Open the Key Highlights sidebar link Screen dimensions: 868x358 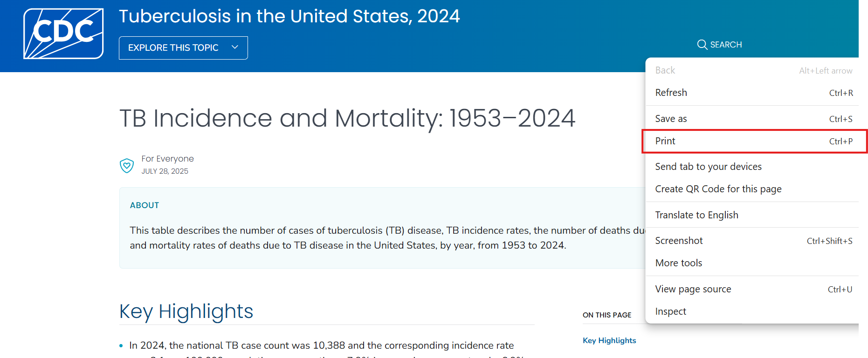(x=609, y=340)
